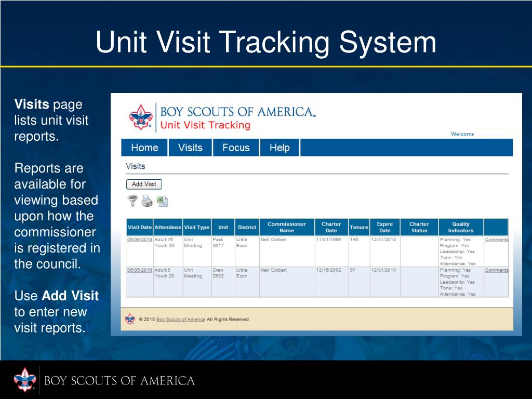
Task: Click the Excel export icon
Action: (x=162, y=201)
